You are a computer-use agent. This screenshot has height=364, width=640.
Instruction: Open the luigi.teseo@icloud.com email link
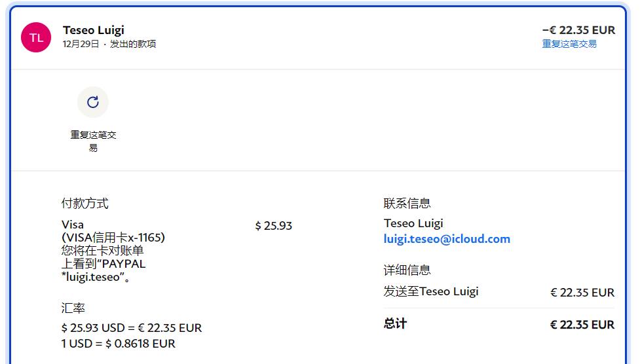click(446, 239)
